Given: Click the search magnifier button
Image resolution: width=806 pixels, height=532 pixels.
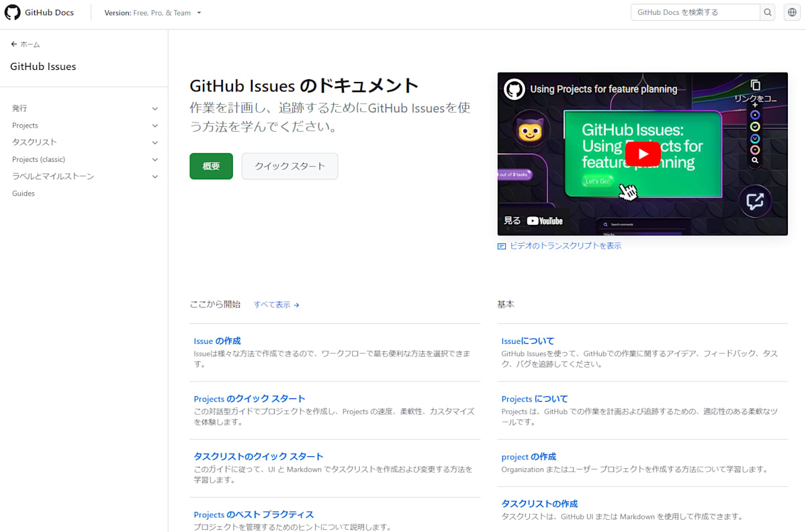Looking at the screenshot, I should pos(768,12).
